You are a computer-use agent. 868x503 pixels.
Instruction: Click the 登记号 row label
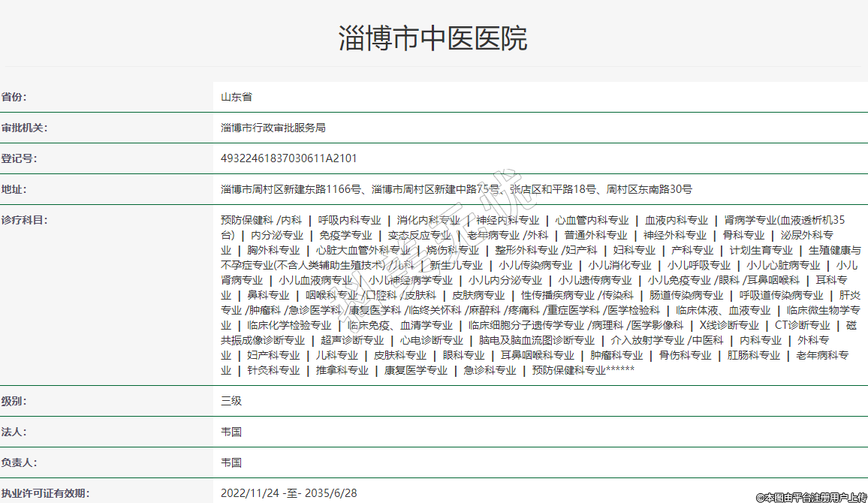(19, 158)
